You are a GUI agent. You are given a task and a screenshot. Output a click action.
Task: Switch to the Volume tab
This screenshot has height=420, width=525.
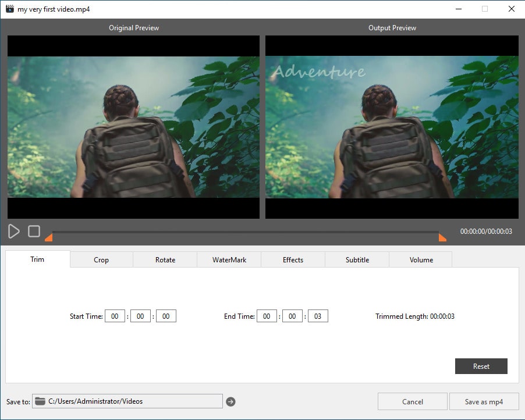click(x=421, y=259)
